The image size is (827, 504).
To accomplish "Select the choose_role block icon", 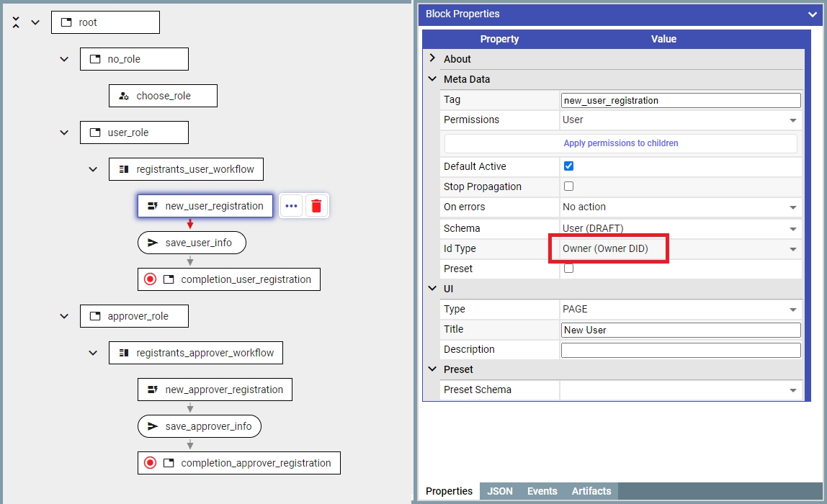I will pos(124,96).
